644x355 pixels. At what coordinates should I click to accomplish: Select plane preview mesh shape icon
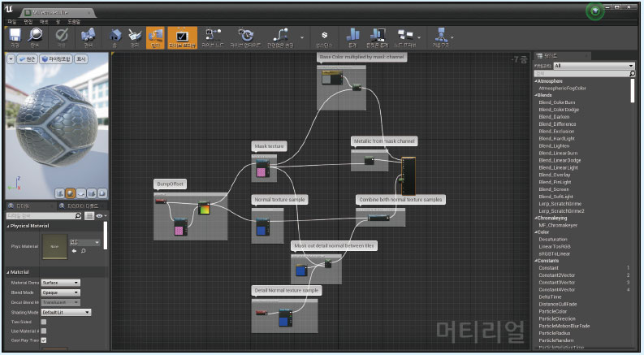tap(81, 193)
